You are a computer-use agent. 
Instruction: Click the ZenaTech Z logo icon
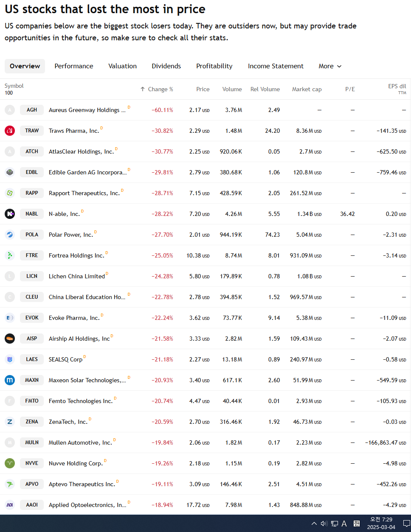pos(10,422)
